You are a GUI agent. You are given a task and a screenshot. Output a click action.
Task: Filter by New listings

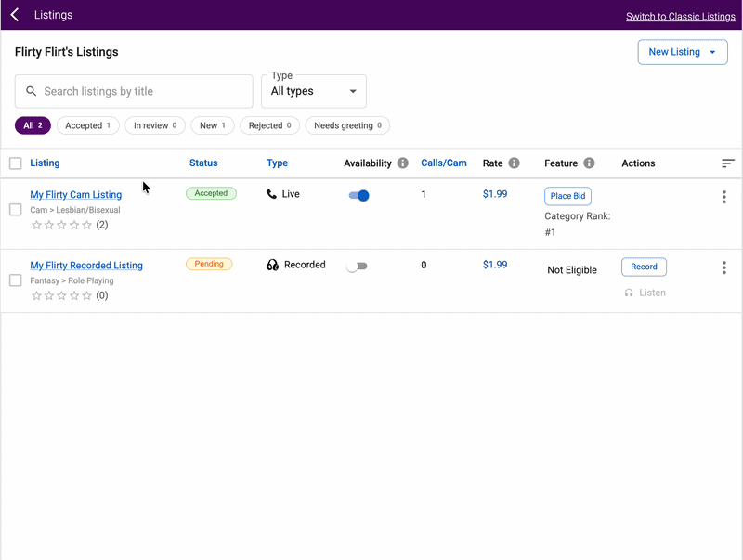[213, 125]
